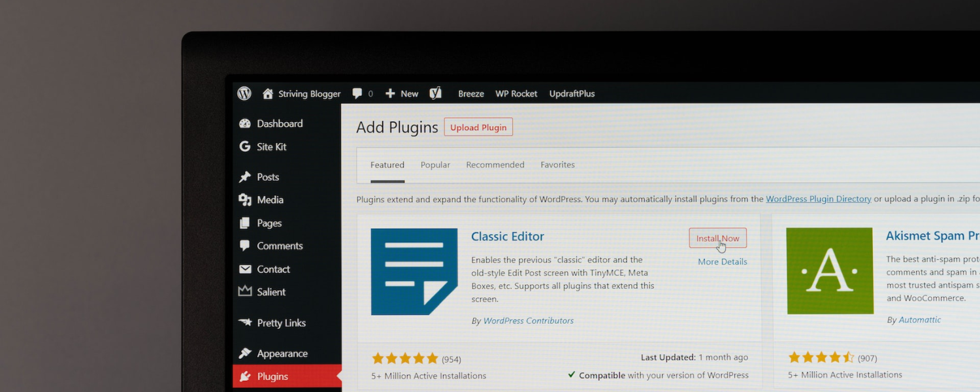
Task: Click the Akismet plugin green logo
Action: pyautogui.click(x=830, y=271)
